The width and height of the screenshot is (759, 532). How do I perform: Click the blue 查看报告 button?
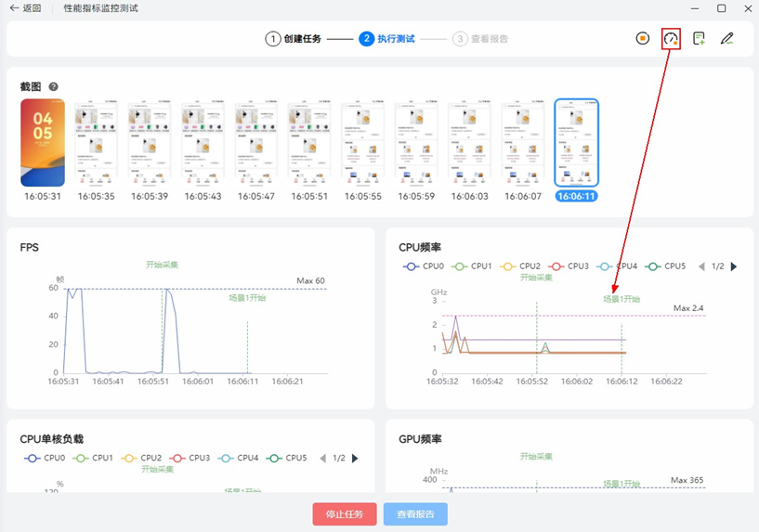click(x=415, y=514)
